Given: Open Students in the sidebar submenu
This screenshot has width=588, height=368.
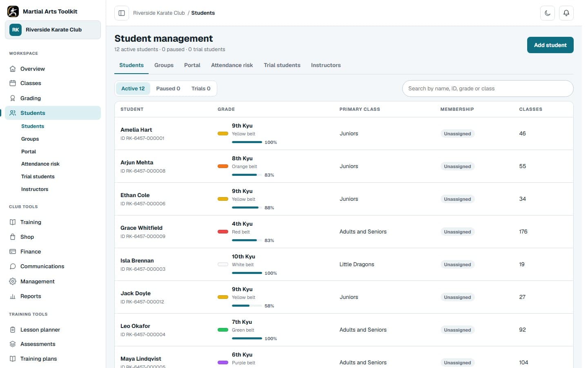Looking at the screenshot, I should [33, 126].
